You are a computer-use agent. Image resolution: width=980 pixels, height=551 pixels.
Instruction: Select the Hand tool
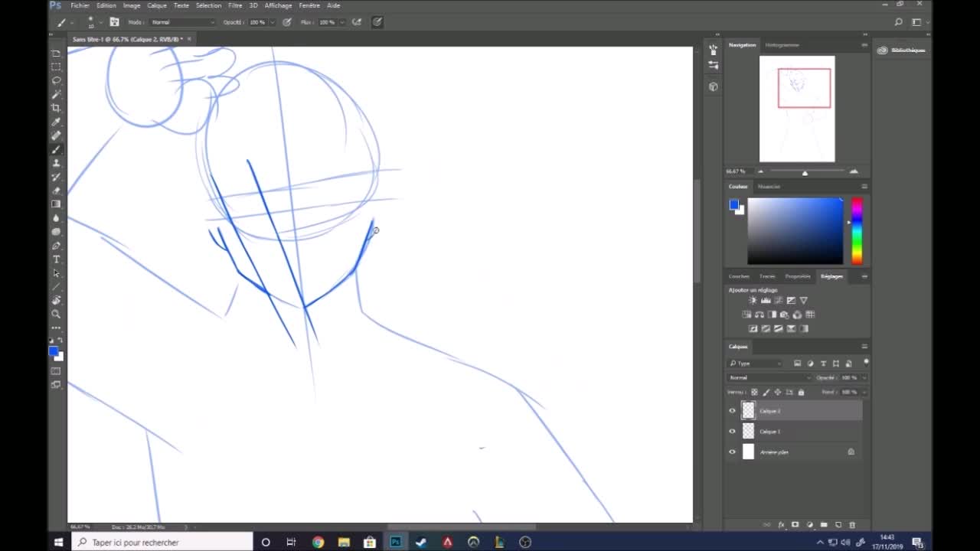click(x=56, y=301)
